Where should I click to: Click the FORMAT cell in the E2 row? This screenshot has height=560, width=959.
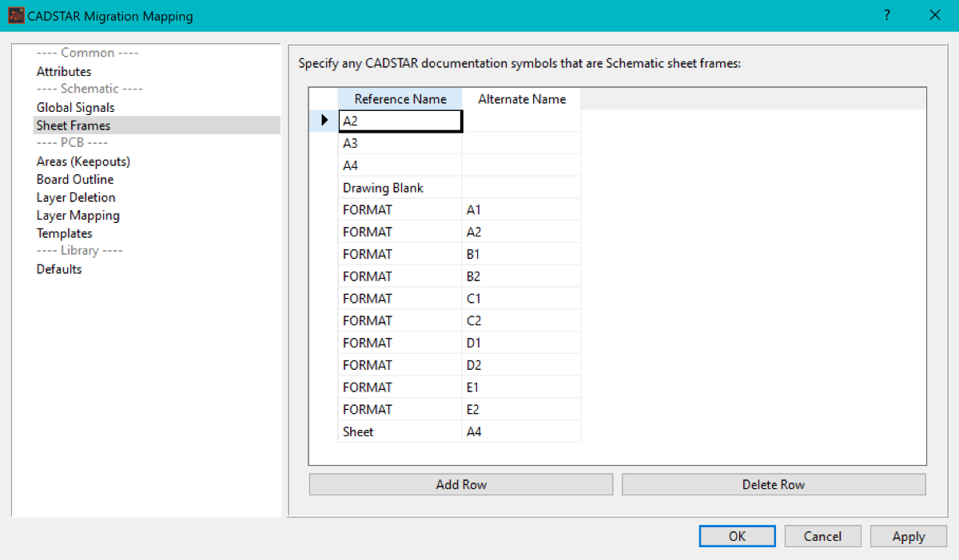[400, 409]
